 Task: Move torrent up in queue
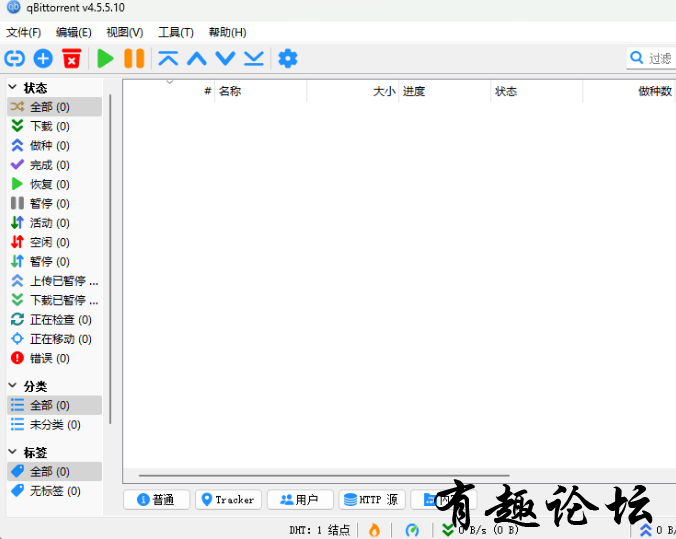click(197, 58)
